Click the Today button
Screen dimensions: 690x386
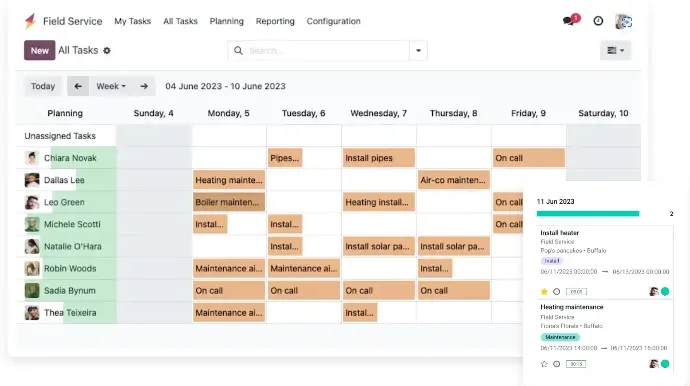(43, 86)
